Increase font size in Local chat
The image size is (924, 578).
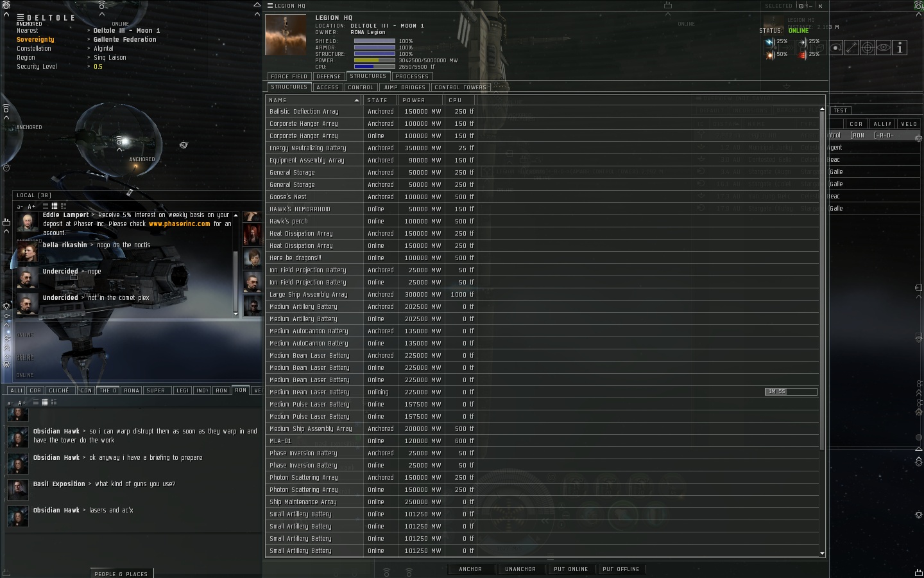coord(31,206)
